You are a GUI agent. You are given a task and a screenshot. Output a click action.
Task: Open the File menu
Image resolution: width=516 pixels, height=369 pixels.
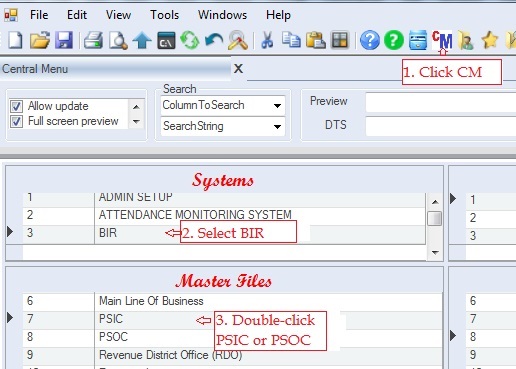[x=39, y=15]
